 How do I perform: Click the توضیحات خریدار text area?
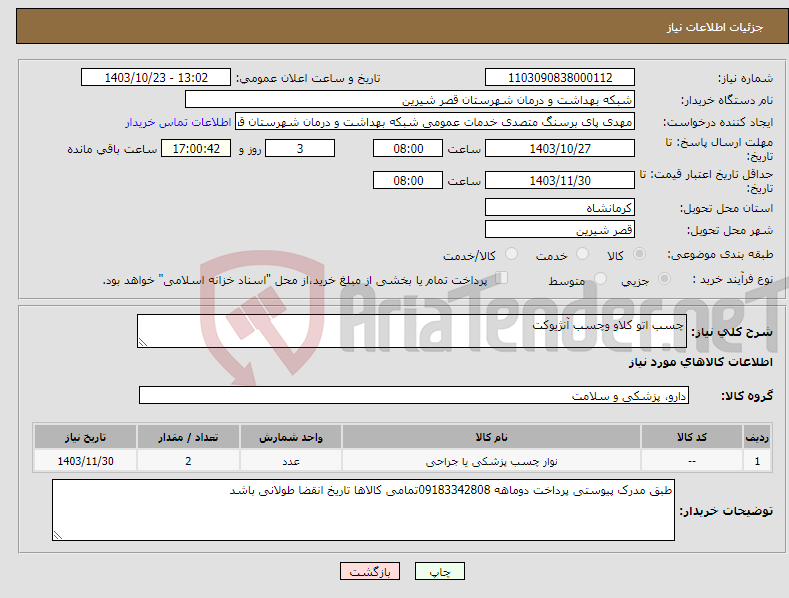(x=363, y=510)
